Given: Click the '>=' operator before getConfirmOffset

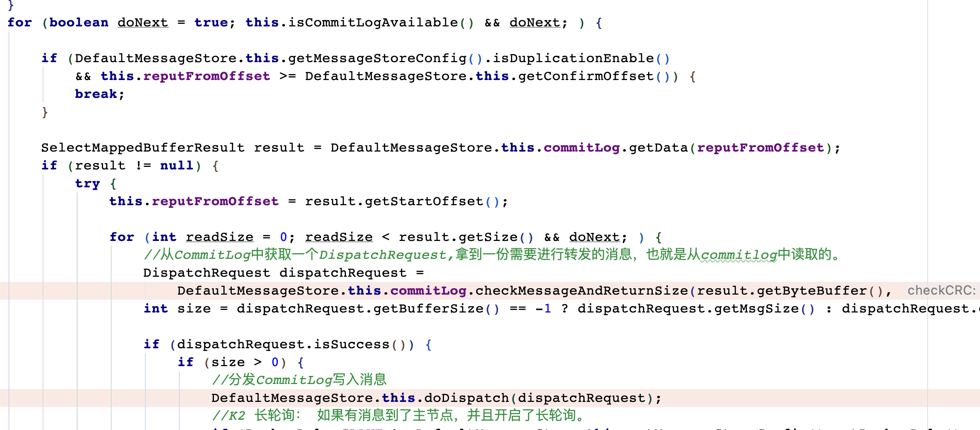Looking at the screenshot, I should tap(288, 76).
